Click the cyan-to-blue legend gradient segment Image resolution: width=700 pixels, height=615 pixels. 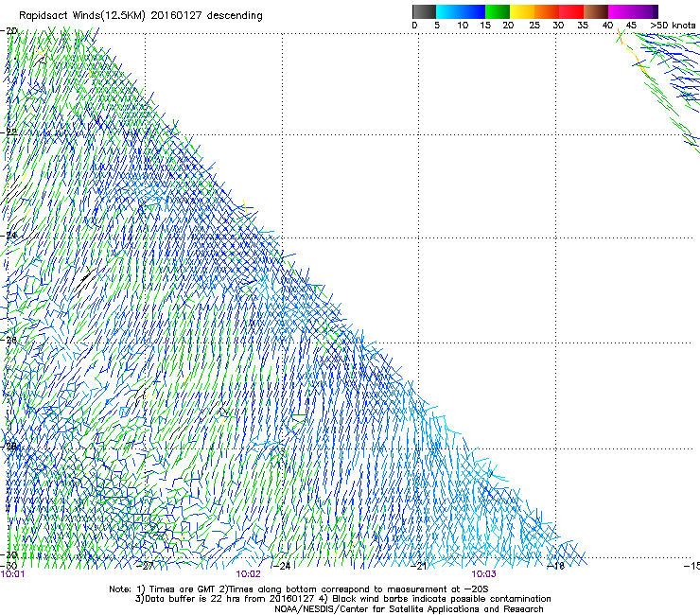(461, 11)
